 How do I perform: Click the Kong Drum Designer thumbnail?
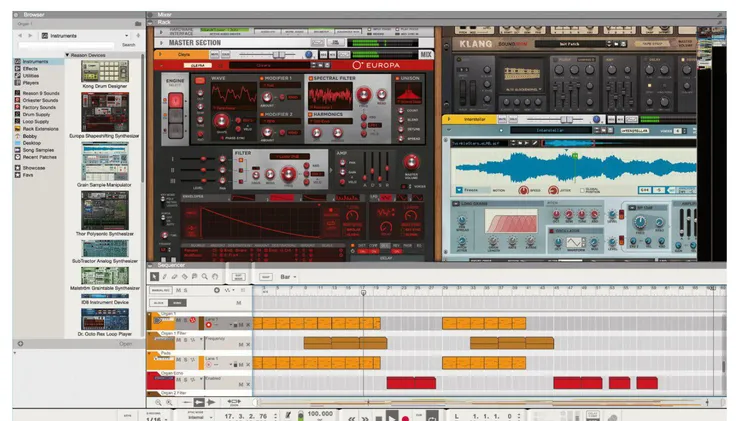[x=105, y=71]
